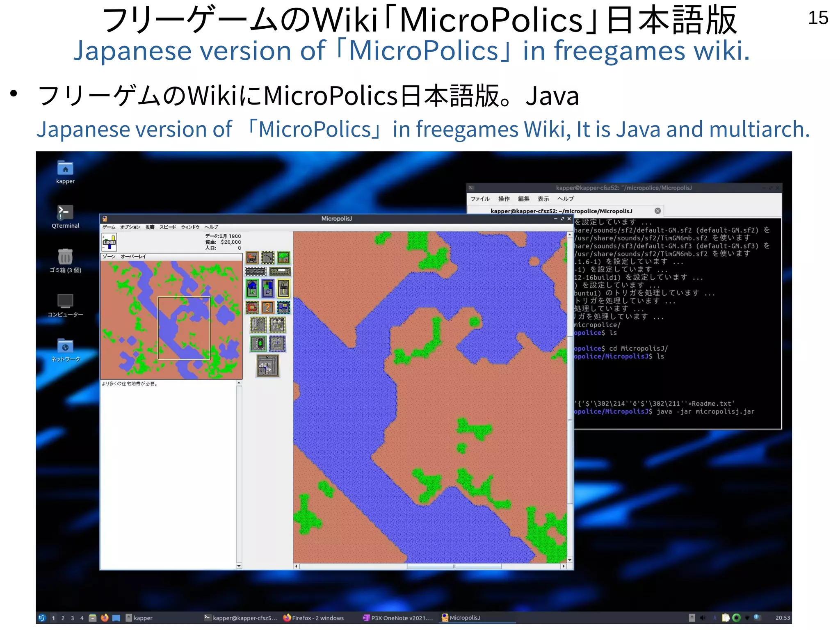Switch to the kapper taskbar window
Viewport: 840px width, 630px height.
(x=139, y=618)
